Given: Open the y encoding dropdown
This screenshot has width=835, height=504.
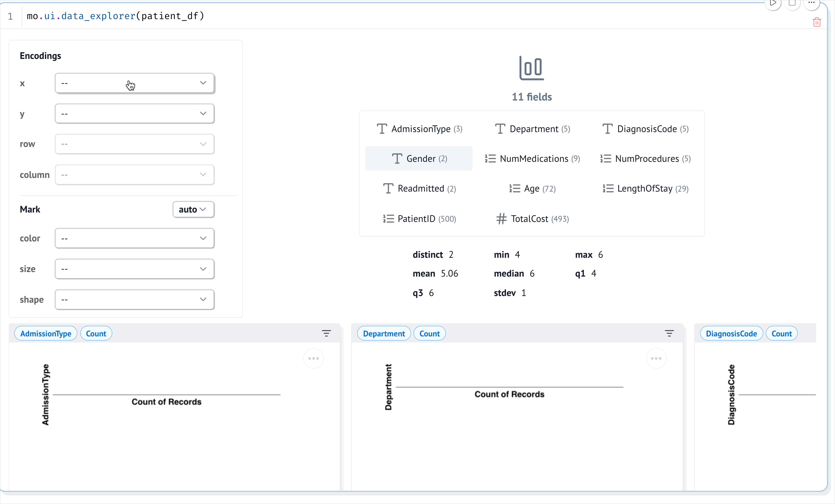Looking at the screenshot, I should point(134,114).
